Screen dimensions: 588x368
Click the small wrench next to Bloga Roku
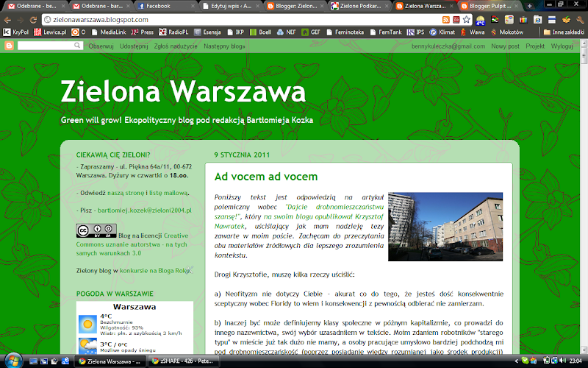pos(190,269)
